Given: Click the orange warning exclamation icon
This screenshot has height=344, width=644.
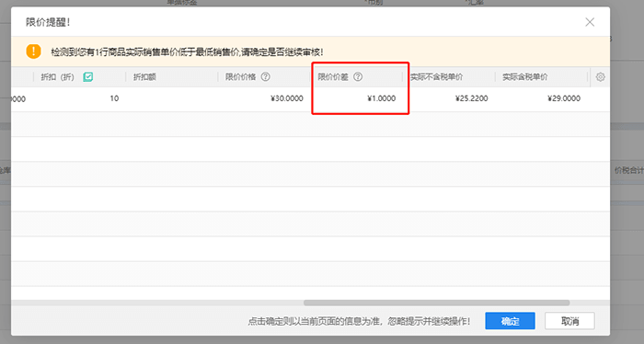Looking at the screenshot, I should tap(33, 52).
